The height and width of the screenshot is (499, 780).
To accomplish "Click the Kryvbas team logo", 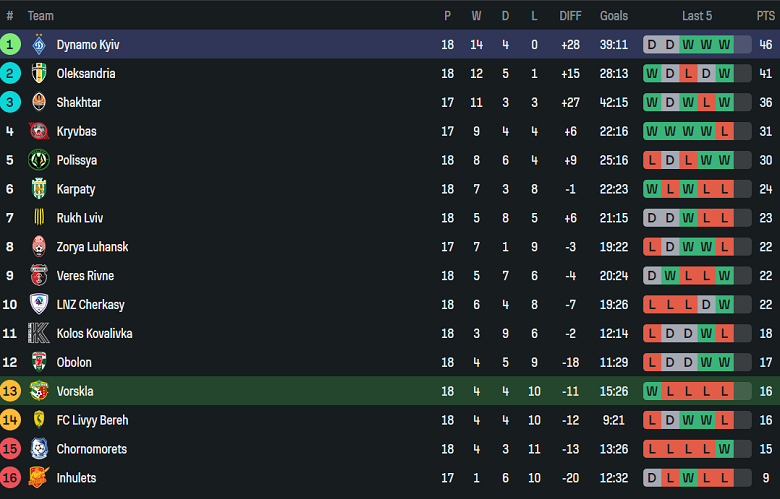I will 39,132.
